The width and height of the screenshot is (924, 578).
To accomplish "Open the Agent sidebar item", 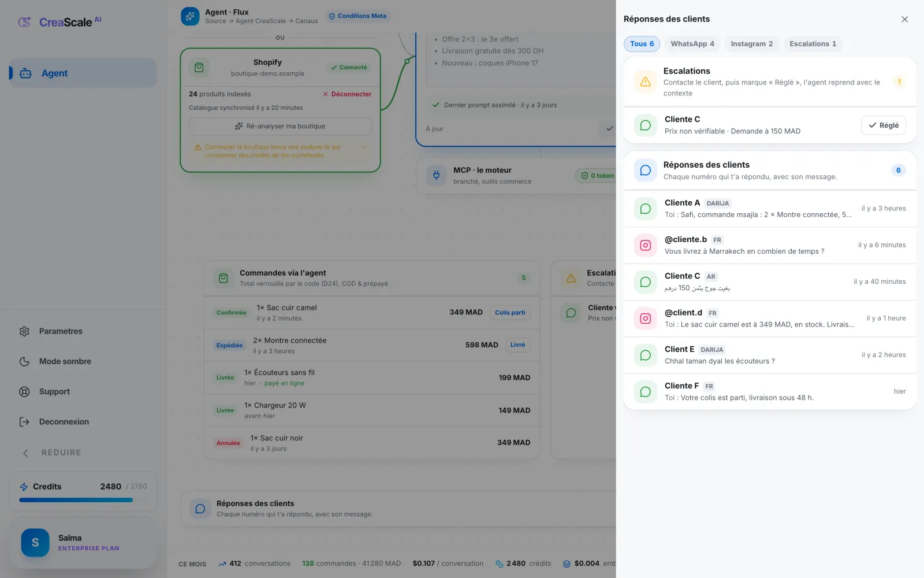I will (x=83, y=73).
